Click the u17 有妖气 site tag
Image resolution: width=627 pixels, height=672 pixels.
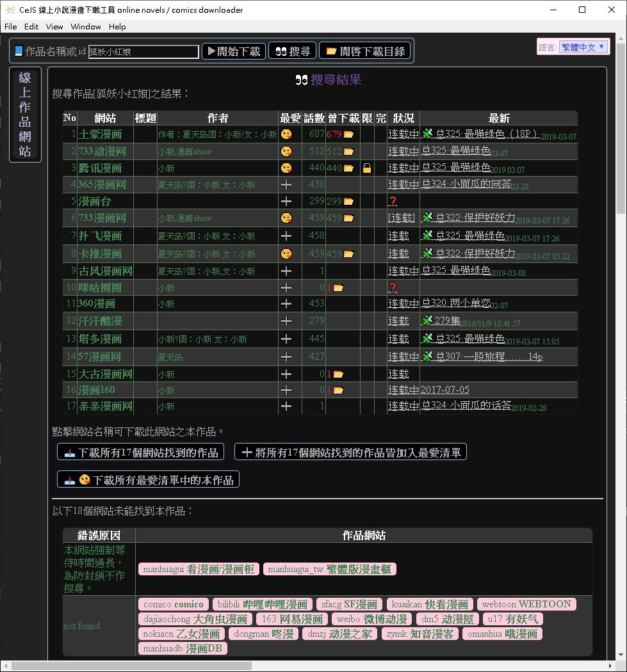tap(513, 620)
